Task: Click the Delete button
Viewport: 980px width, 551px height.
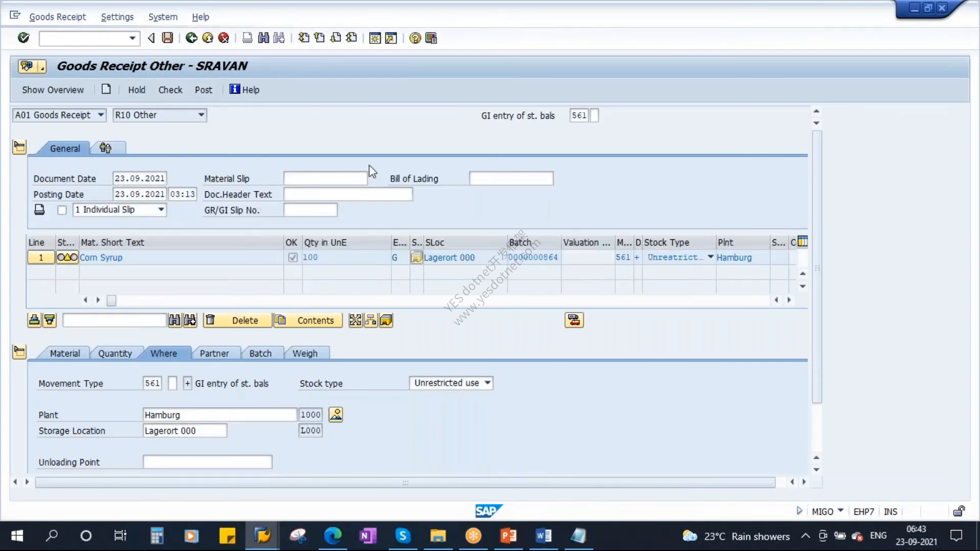Action: tap(237, 320)
